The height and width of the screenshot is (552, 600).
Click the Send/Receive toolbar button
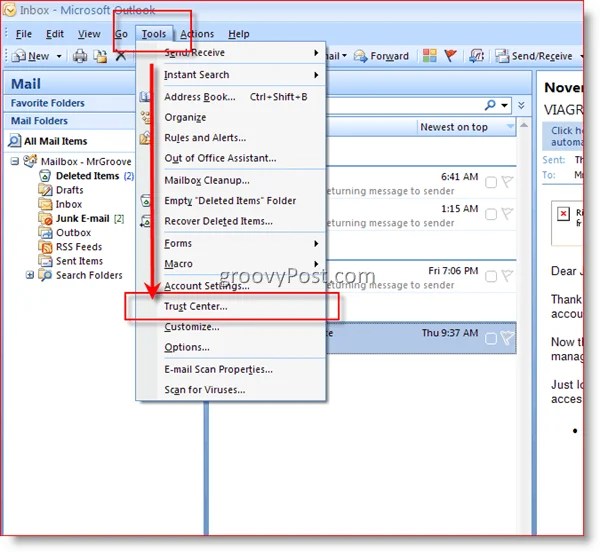(534, 56)
